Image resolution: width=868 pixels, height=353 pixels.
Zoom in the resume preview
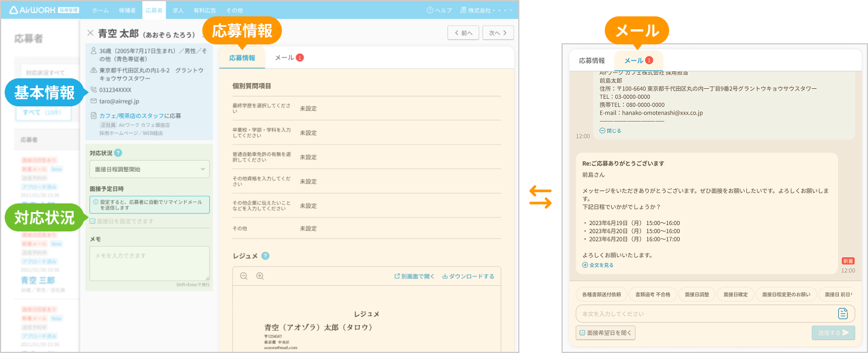coord(260,276)
